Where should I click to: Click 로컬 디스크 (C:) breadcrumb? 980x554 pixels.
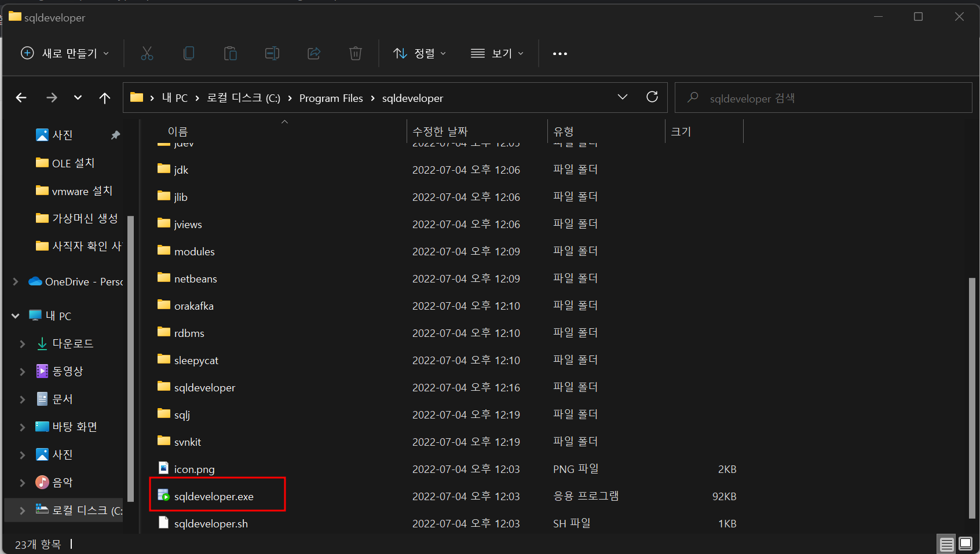pos(243,98)
